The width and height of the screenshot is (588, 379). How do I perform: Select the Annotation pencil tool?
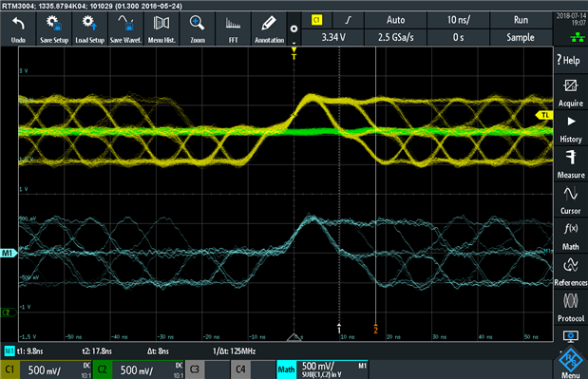pos(269,29)
